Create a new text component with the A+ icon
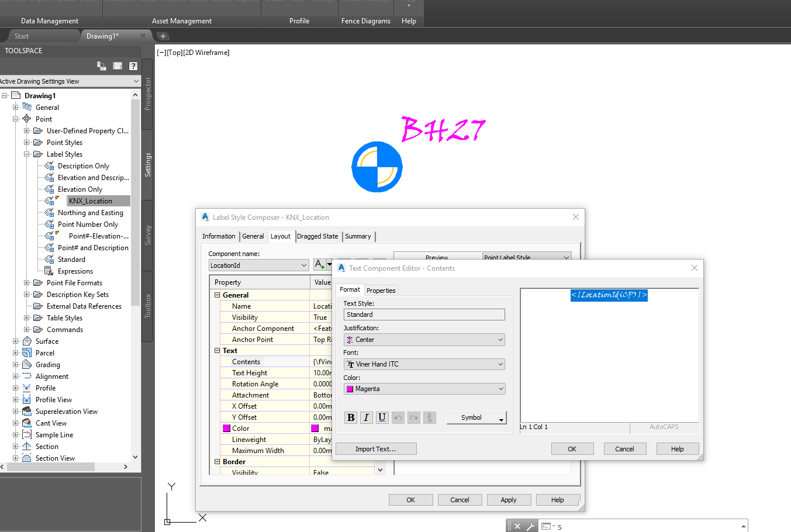The height and width of the screenshot is (532, 791). click(319, 264)
